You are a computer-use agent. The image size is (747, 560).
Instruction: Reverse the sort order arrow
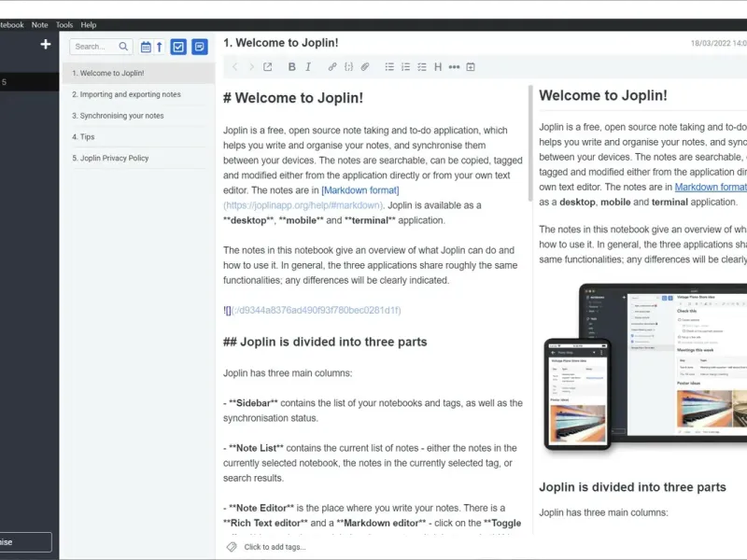coord(159,47)
